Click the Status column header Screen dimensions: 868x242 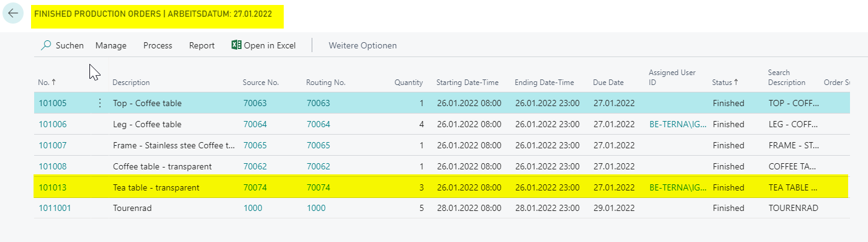(725, 83)
